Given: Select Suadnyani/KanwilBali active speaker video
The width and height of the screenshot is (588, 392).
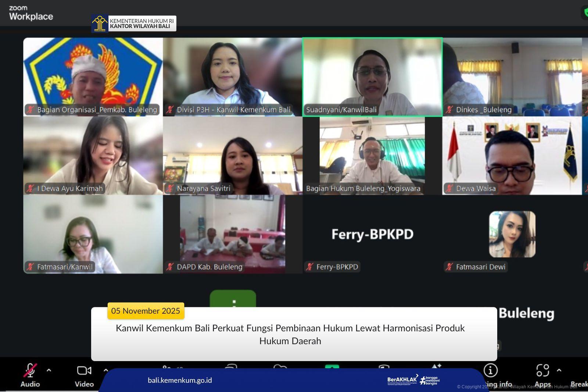Looking at the screenshot, I should 372,76.
